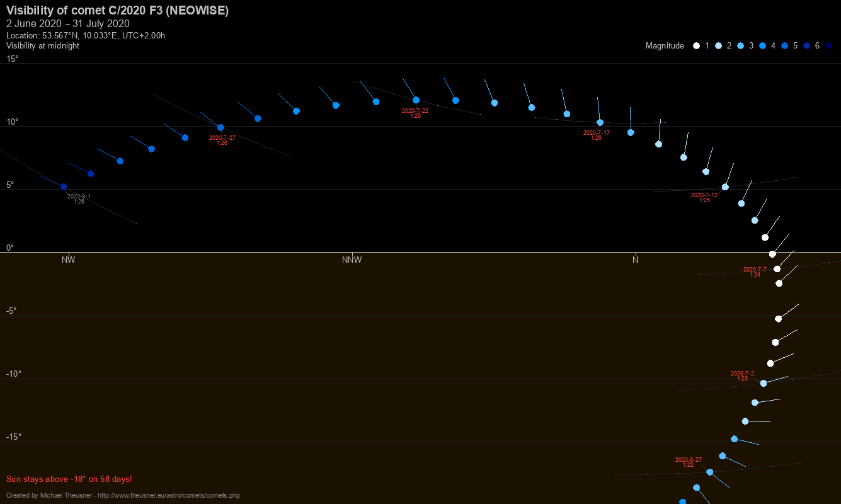The height and width of the screenshot is (504, 841).
Task: Click the "Visibility at midnight" subtitle text
Action: (43, 46)
